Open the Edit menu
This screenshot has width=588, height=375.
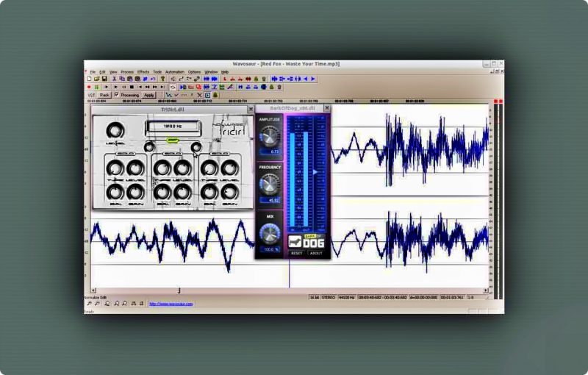tap(102, 71)
